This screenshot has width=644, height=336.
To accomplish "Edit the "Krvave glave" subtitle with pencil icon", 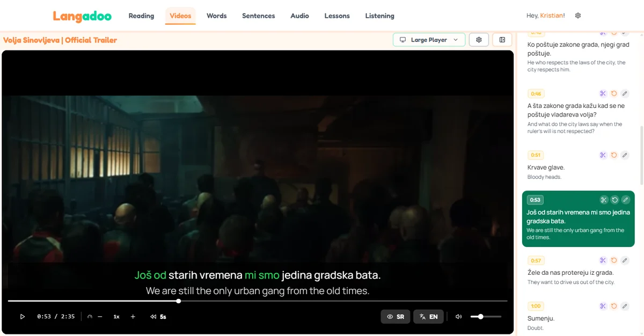I will (x=625, y=155).
